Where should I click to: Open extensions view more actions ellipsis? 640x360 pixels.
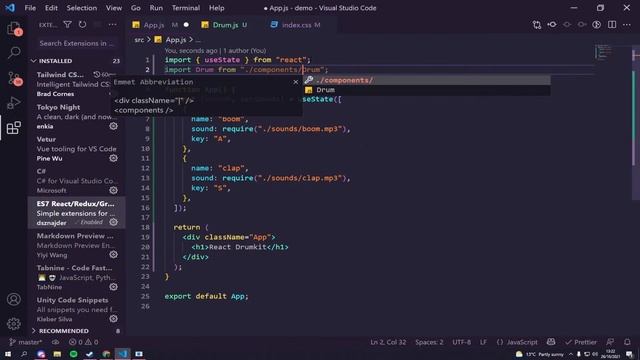(x=112, y=25)
